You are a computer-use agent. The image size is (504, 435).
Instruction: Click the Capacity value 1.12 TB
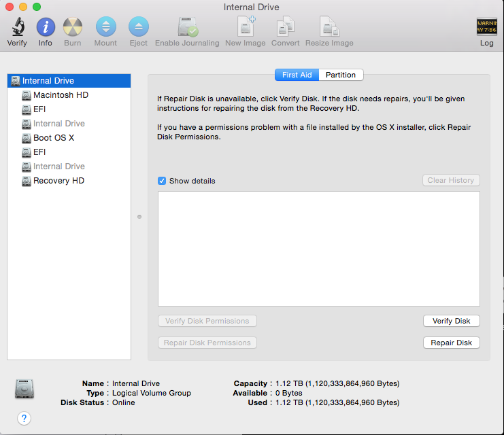pyautogui.click(x=337, y=383)
